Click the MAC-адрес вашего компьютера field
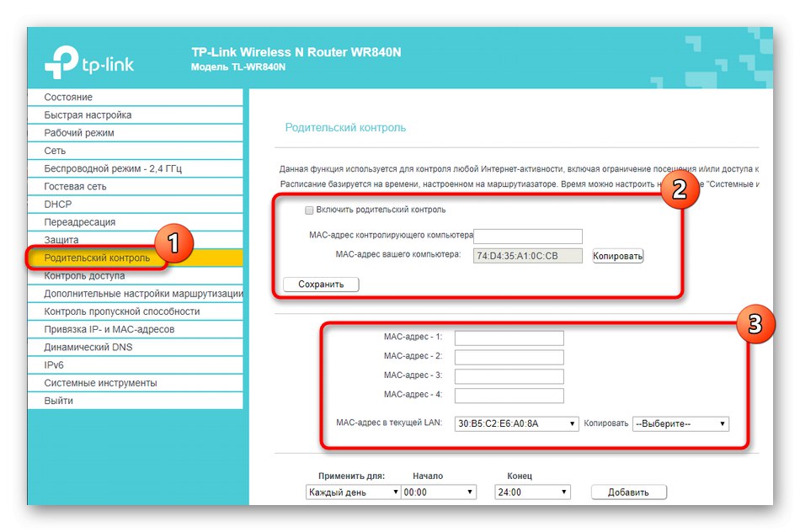The width and height of the screenshot is (800, 532). point(527,256)
